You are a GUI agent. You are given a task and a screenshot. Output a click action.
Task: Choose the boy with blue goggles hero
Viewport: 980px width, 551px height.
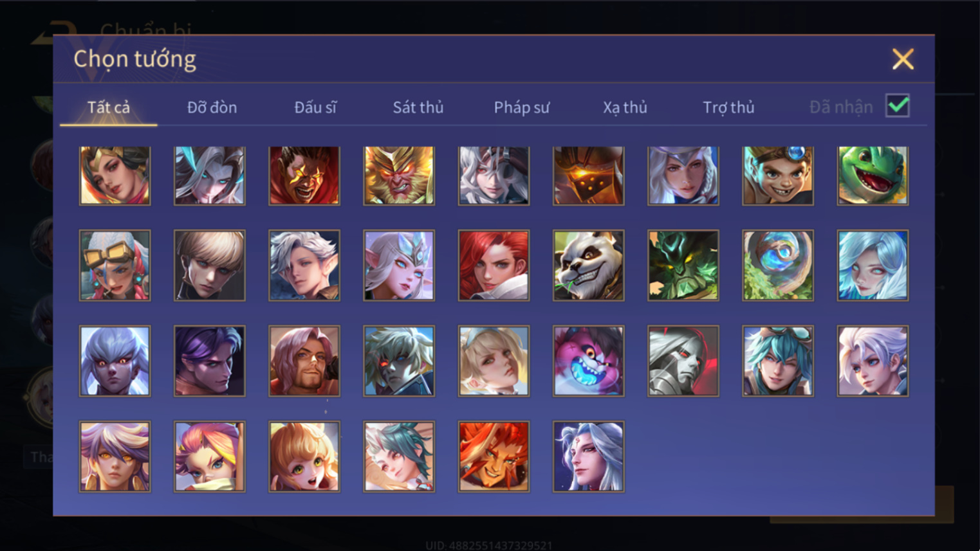[778, 176]
